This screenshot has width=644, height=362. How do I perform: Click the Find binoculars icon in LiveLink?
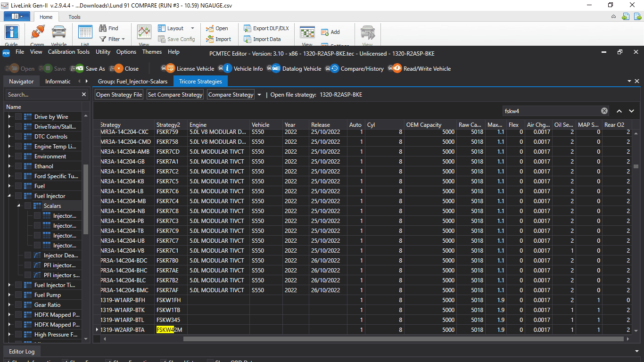pyautogui.click(x=103, y=28)
